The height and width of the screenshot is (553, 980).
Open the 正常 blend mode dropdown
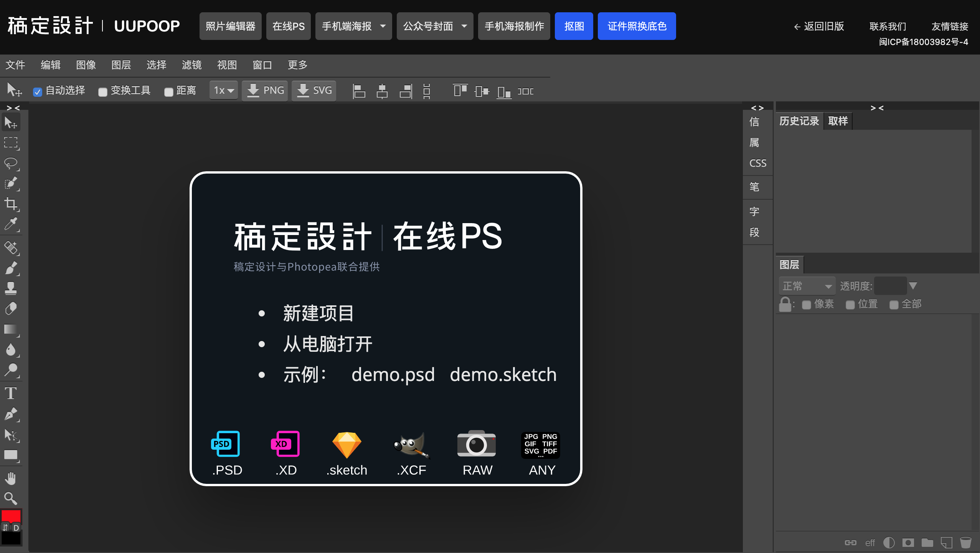(807, 286)
